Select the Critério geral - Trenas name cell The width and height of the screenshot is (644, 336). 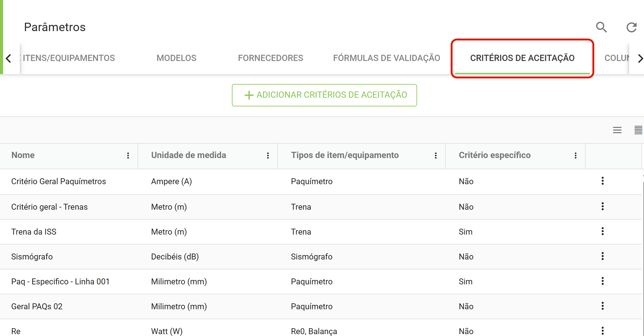tap(49, 207)
